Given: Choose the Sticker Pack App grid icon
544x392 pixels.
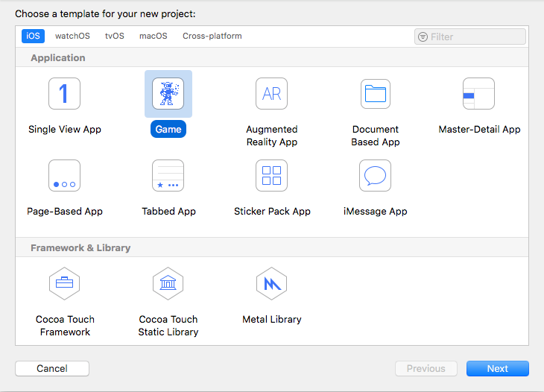Looking at the screenshot, I should point(272,176).
